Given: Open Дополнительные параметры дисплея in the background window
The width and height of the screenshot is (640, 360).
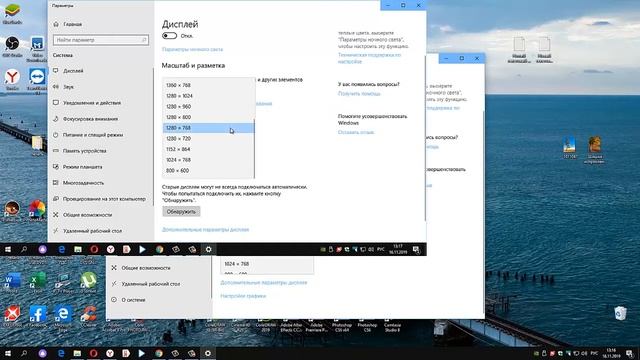Looking at the screenshot, I should (264, 282).
